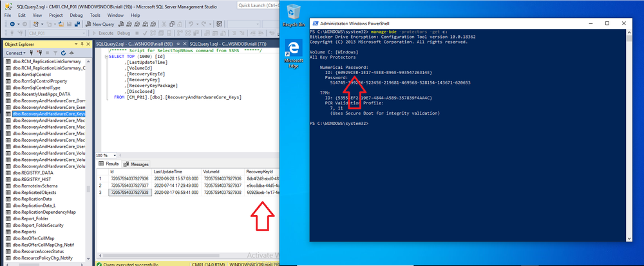The height and width of the screenshot is (266, 644).
Task: Open the Microsoft Edge desktop shortcut
Action: tap(293, 54)
